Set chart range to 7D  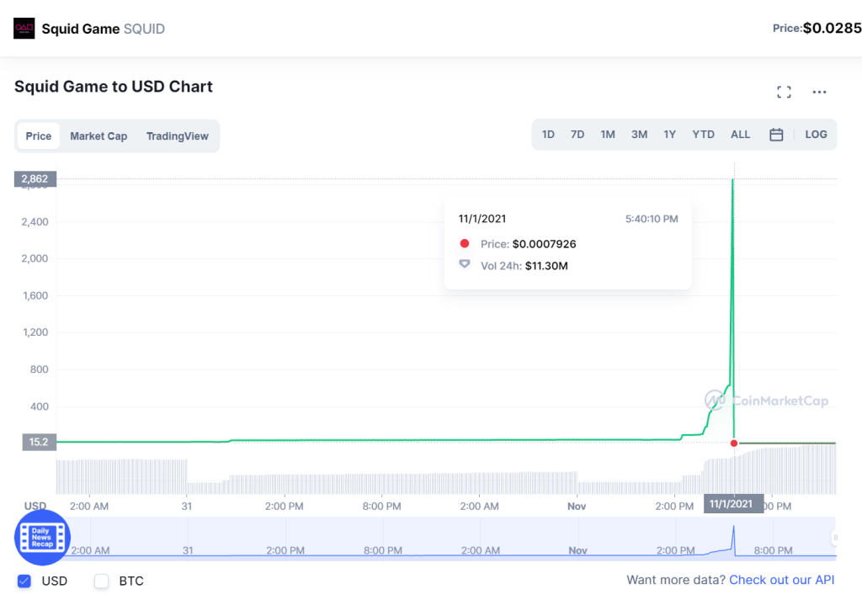tap(577, 135)
